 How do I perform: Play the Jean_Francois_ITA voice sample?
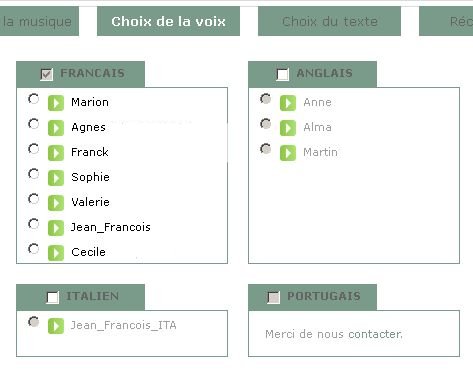tap(56, 326)
